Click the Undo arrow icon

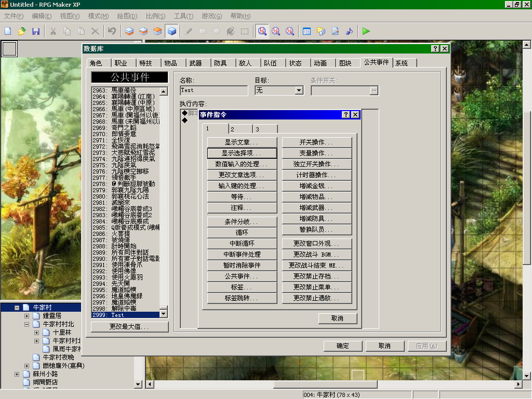pyautogui.click(x=112, y=31)
